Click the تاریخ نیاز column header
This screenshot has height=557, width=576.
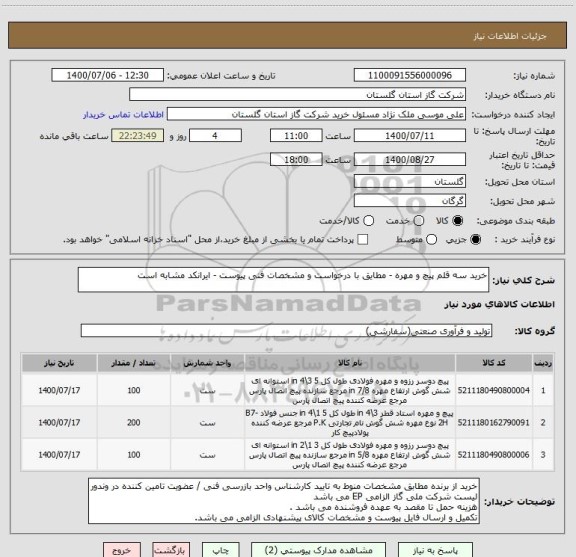59,363
